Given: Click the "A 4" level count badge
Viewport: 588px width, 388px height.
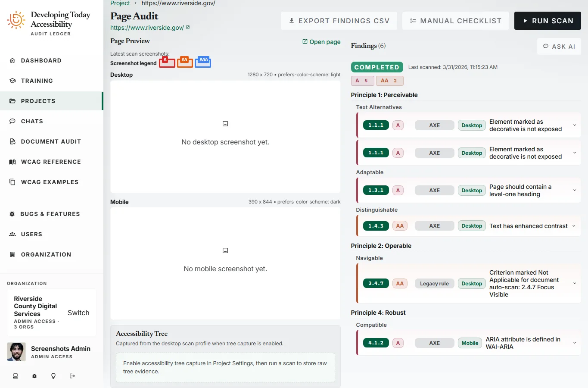Looking at the screenshot, I should (362, 81).
